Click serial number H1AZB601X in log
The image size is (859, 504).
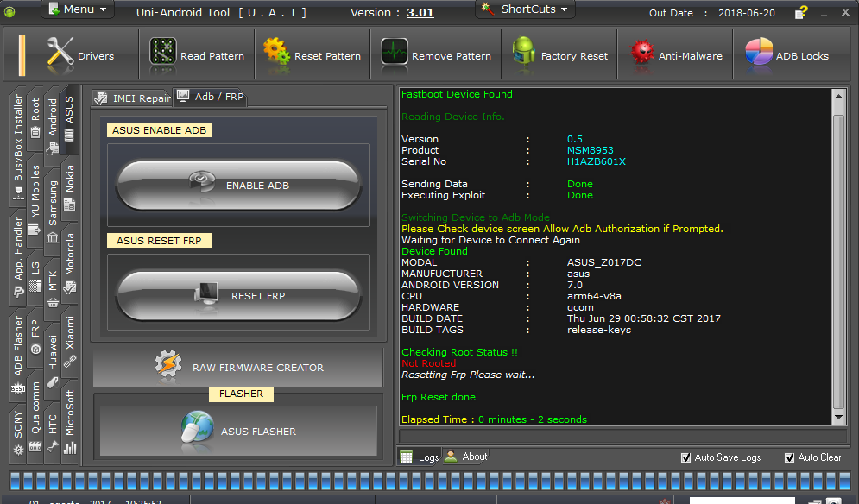tap(596, 161)
